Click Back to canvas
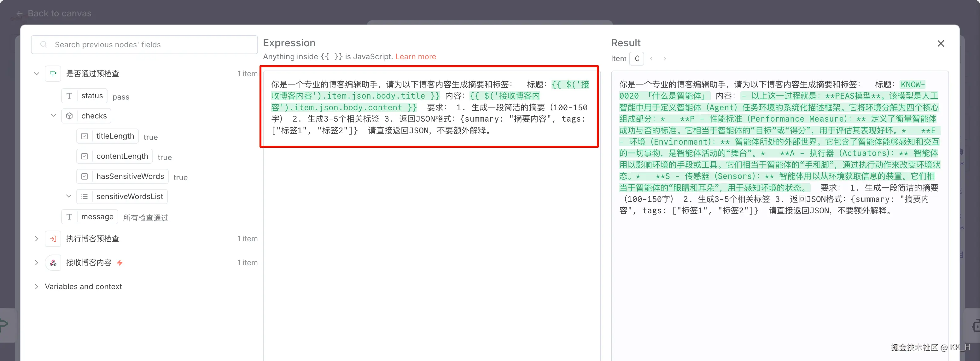This screenshot has height=361, width=980. click(59, 13)
